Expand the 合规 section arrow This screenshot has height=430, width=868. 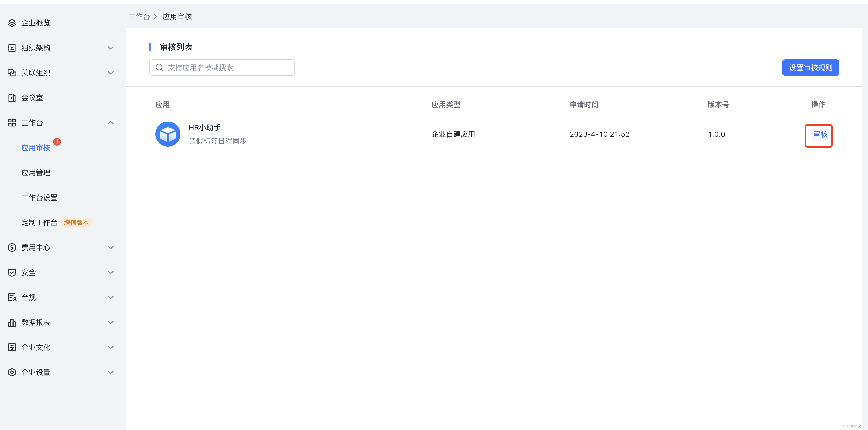pos(110,297)
